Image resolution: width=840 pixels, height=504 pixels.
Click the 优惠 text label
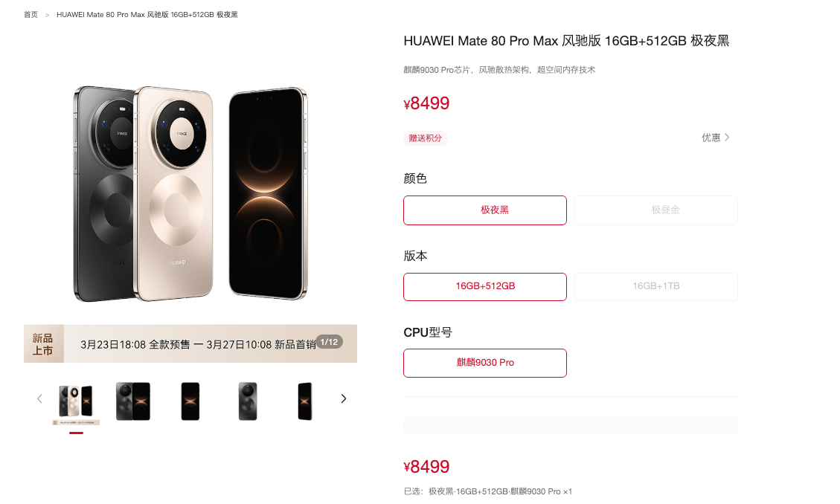tap(711, 138)
